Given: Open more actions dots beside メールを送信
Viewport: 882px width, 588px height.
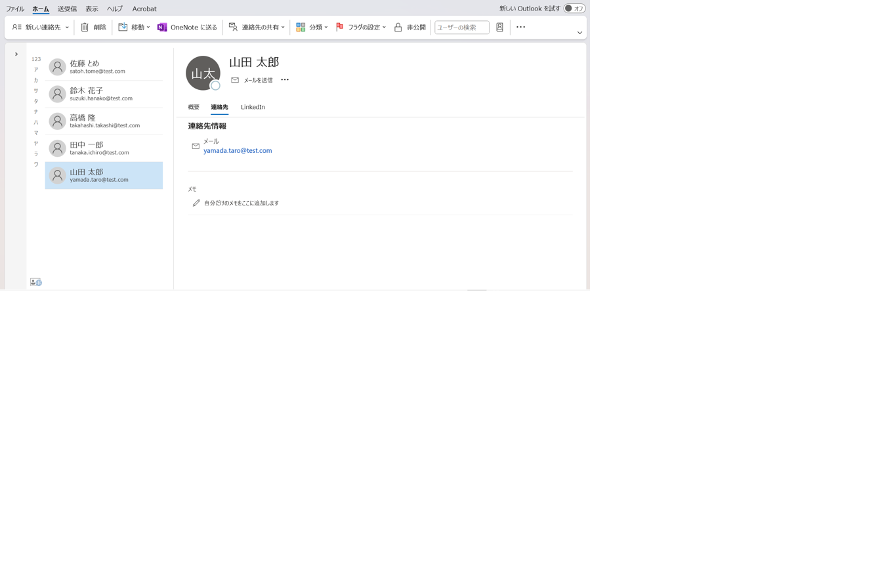Looking at the screenshot, I should pyautogui.click(x=285, y=79).
